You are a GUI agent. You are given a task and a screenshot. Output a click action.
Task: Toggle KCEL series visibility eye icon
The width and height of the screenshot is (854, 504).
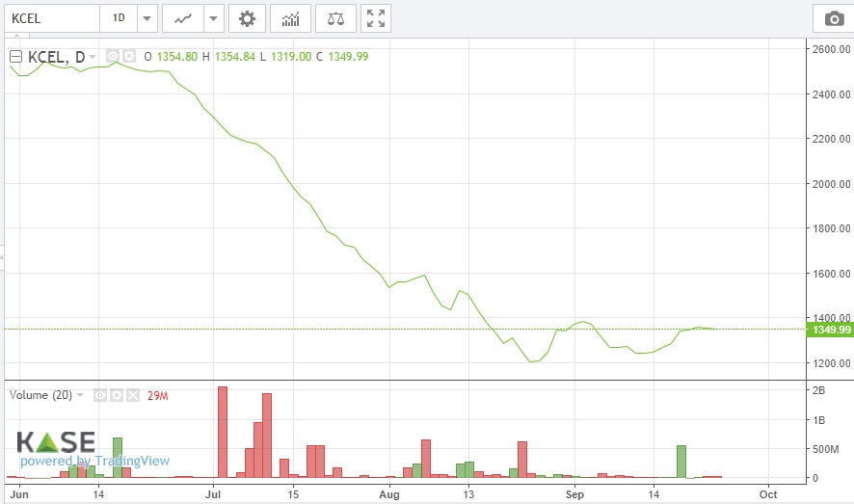click(112, 56)
